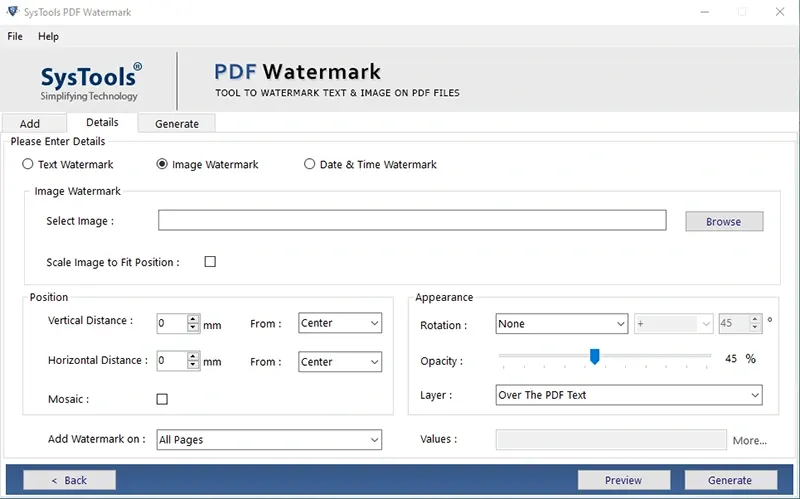
Task: Open the rotation sign dropdown
Action: click(673, 323)
